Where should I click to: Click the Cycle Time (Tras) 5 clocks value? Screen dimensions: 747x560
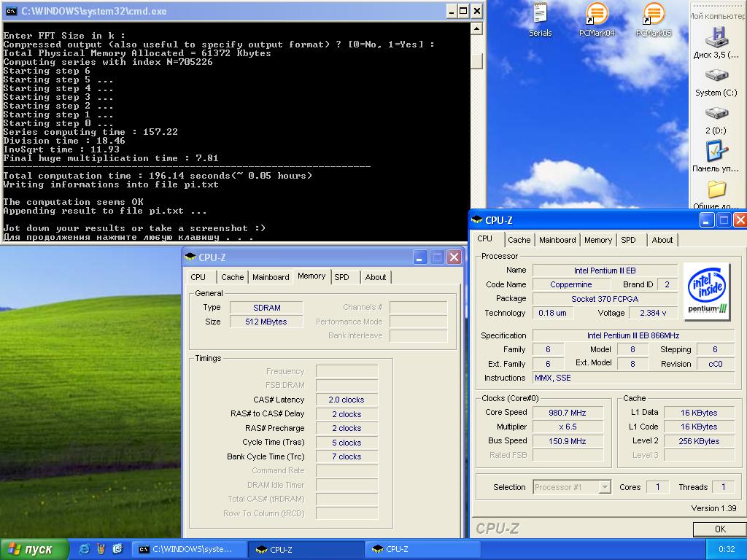347,443
